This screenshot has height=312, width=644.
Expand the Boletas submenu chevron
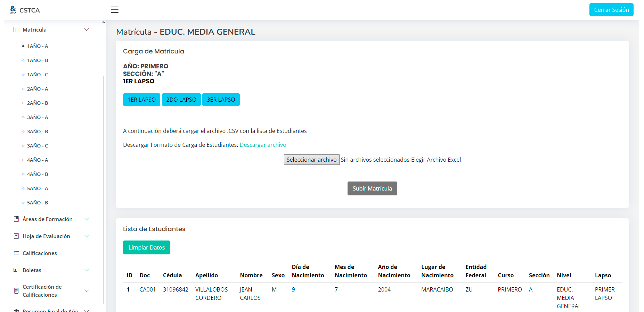coord(87,270)
